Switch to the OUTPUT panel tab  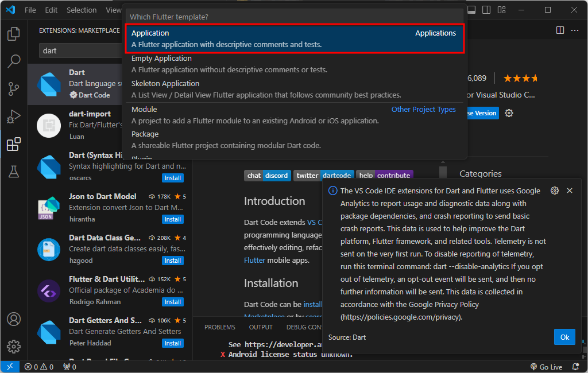(261, 327)
